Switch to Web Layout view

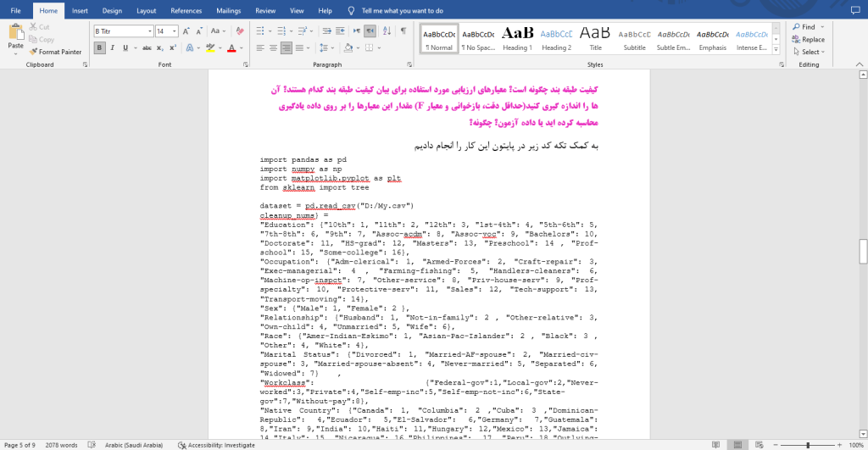(759, 445)
